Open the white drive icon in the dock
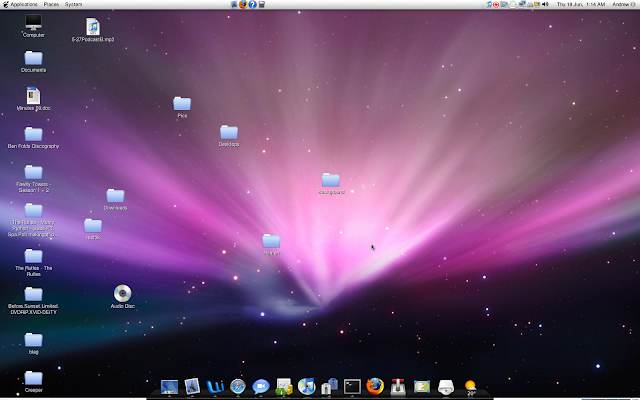 446,387
